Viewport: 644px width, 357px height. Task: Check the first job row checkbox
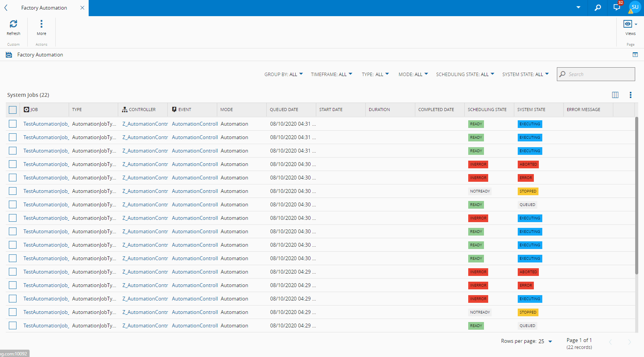click(x=13, y=124)
